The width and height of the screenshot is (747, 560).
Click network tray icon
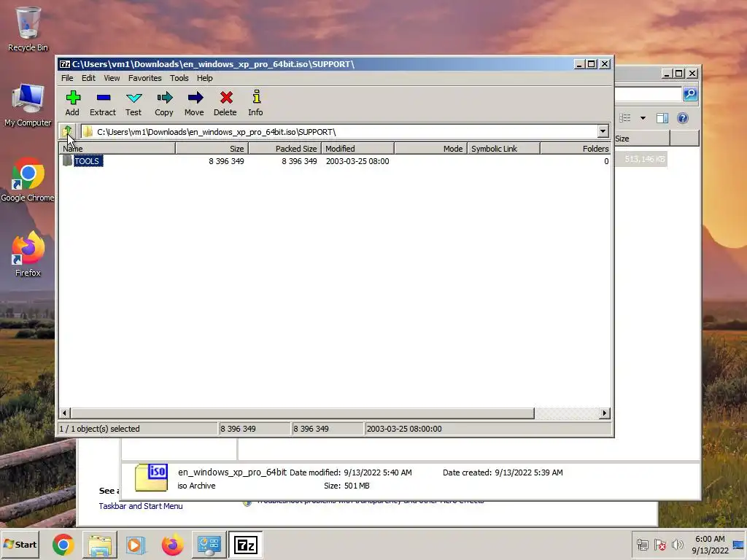click(x=642, y=545)
